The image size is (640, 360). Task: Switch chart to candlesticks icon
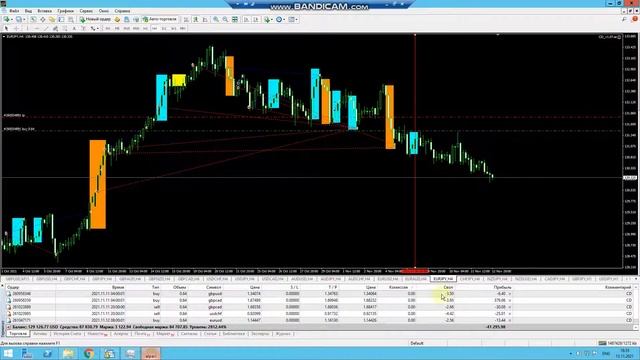pos(196,19)
